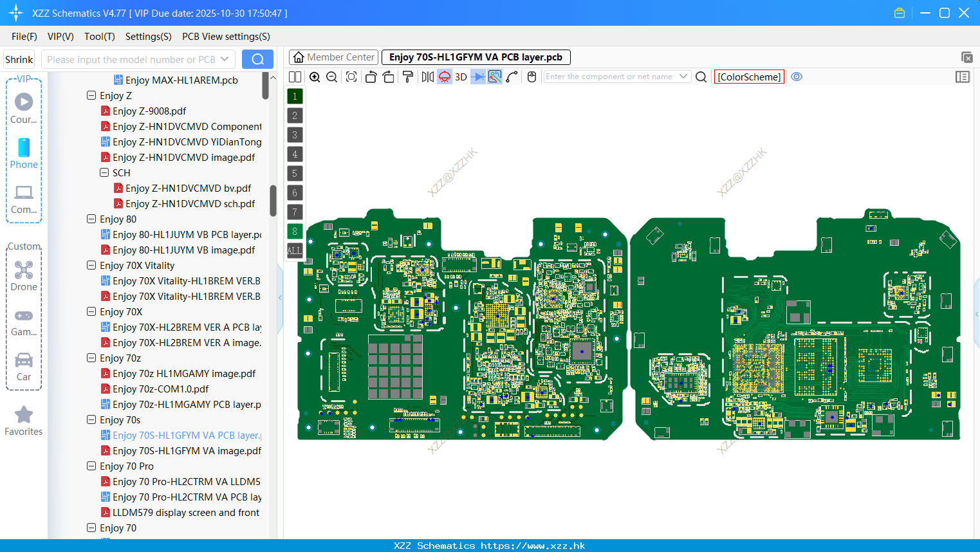Open the Computer sidebar category
The image size is (980, 552).
coord(24,199)
